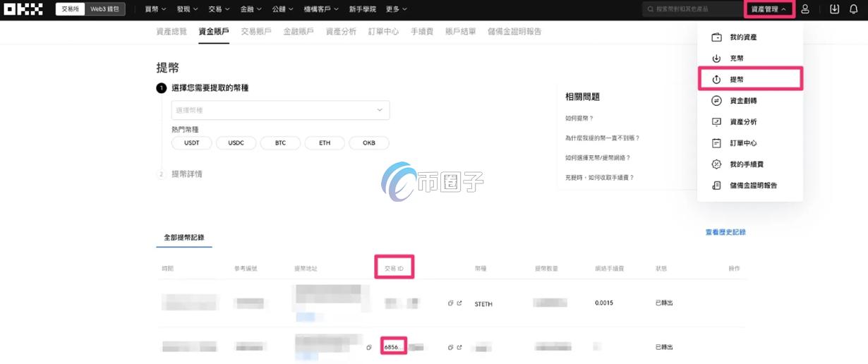The height and width of the screenshot is (364, 868).
Task: Switch to 金融賬戶 tab
Action: pyautogui.click(x=299, y=32)
